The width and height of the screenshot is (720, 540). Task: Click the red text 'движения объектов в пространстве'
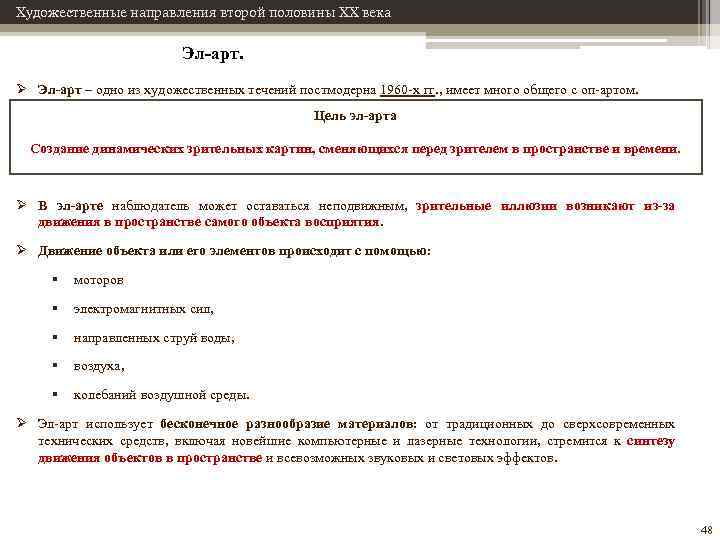[x=150, y=458]
